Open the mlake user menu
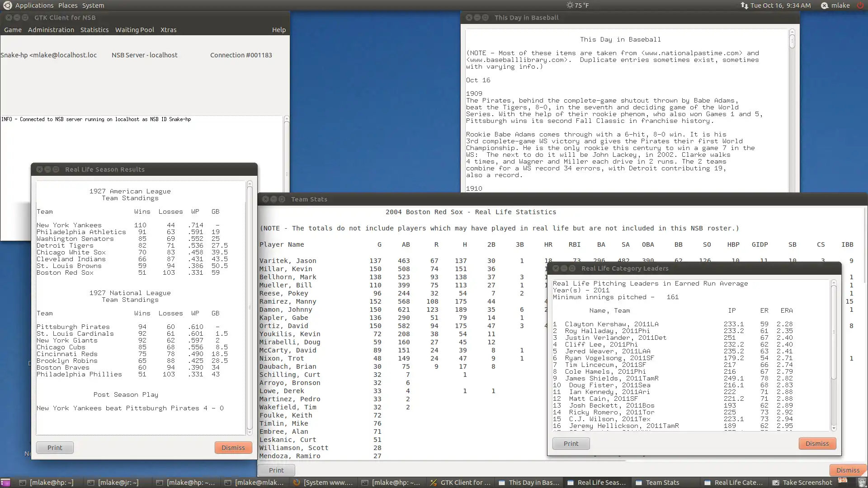Image resolution: width=868 pixels, height=488 pixels. [x=836, y=5]
